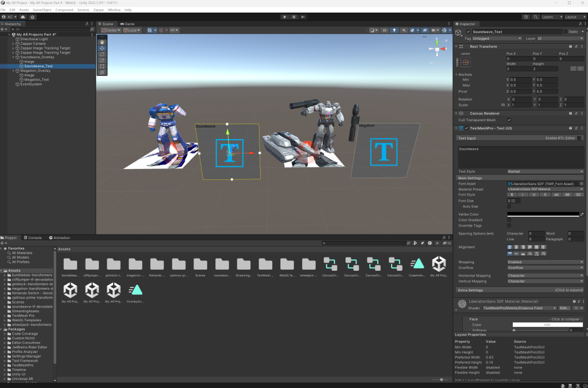The height and width of the screenshot is (388, 588).
Task: Enable the Color Gradient checkbox
Action: pyautogui.click(x=509, y=220)
